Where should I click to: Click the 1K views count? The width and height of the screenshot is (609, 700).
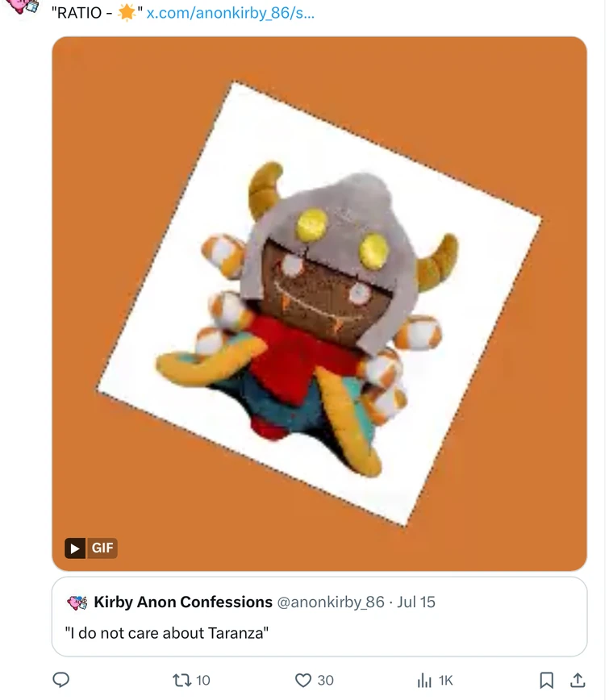[445, 680]
